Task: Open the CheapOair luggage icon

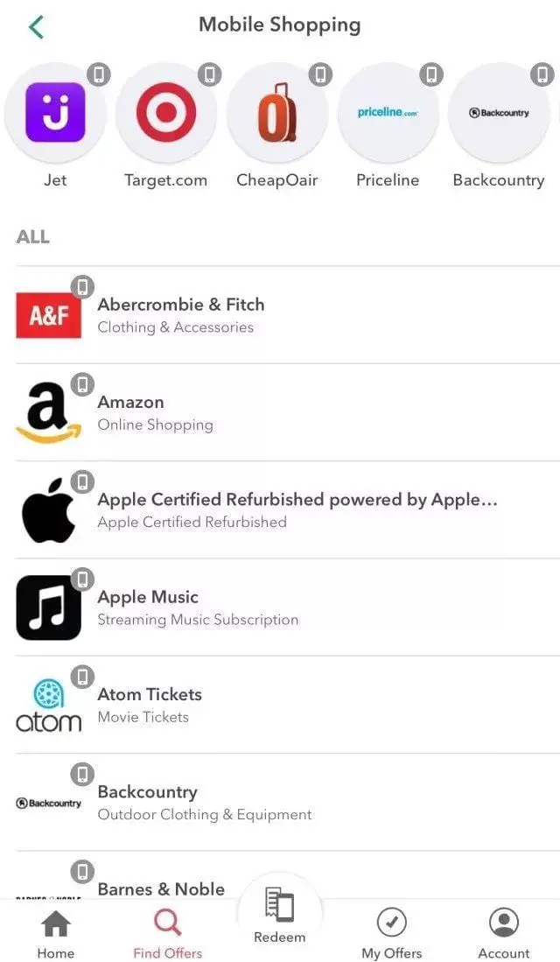Action: coord(276,113)
